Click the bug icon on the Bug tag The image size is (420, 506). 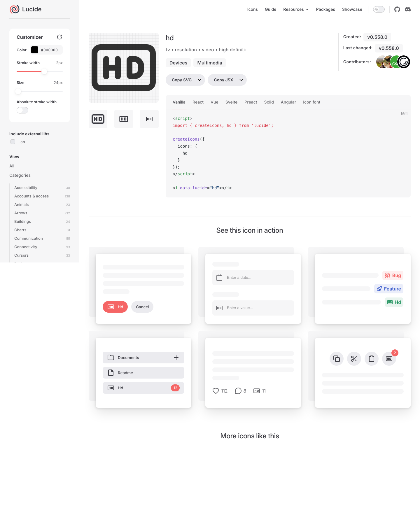pyautogui.click(x=388, y=275)
